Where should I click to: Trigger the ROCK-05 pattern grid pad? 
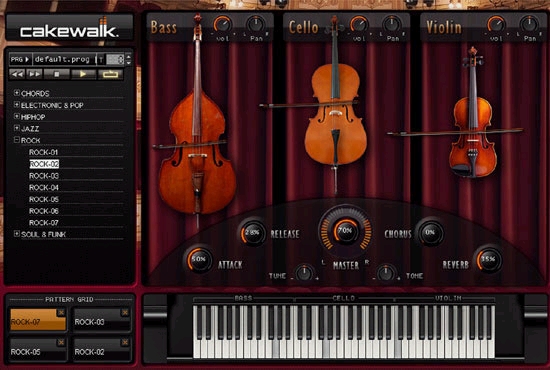(37, 350)
